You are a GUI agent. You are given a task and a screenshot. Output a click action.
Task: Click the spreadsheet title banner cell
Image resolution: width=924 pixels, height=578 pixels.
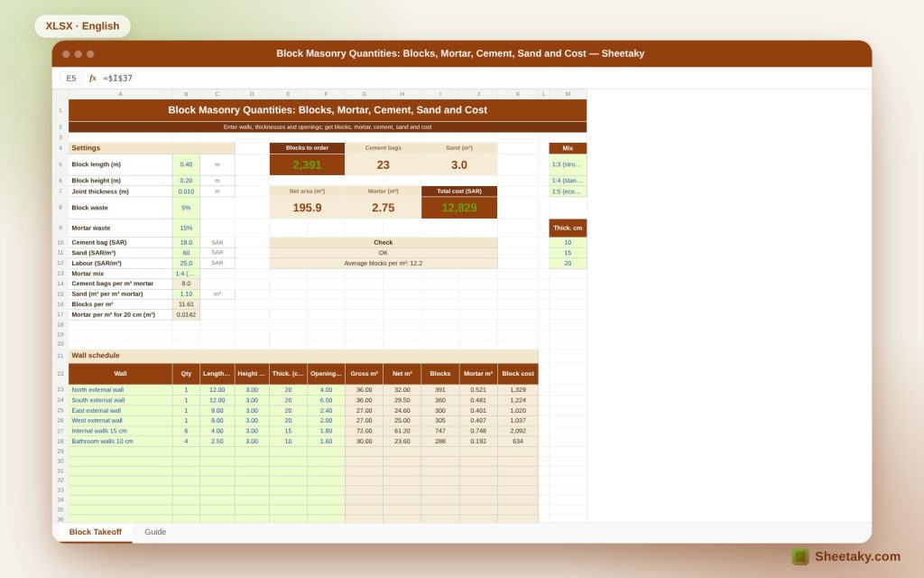click(x=328, y=109)
